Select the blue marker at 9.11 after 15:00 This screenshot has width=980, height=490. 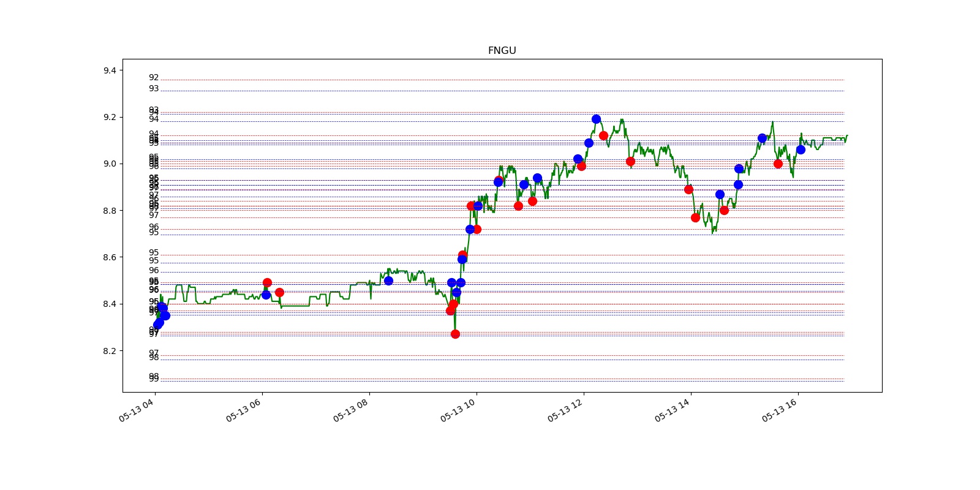point(762,138)
